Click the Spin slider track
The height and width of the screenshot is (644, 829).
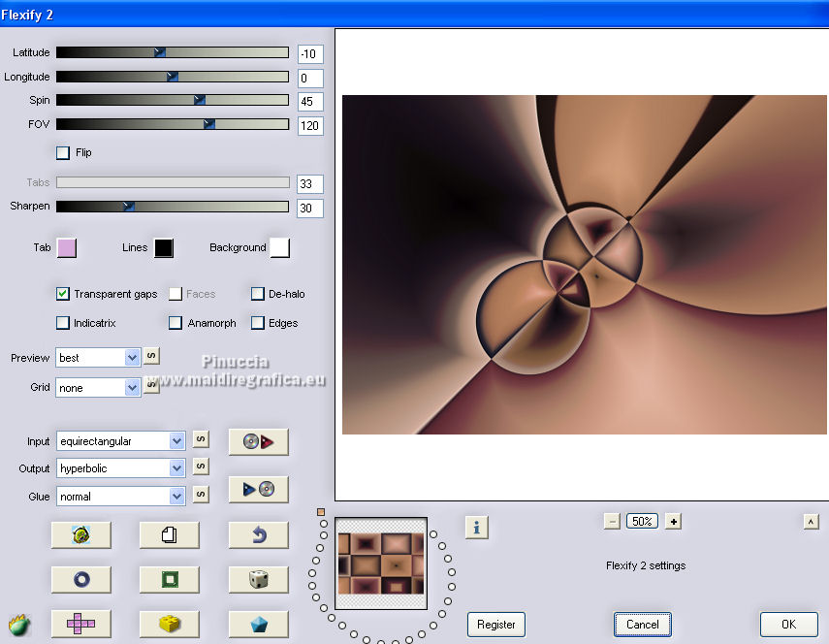click(173, 100)
